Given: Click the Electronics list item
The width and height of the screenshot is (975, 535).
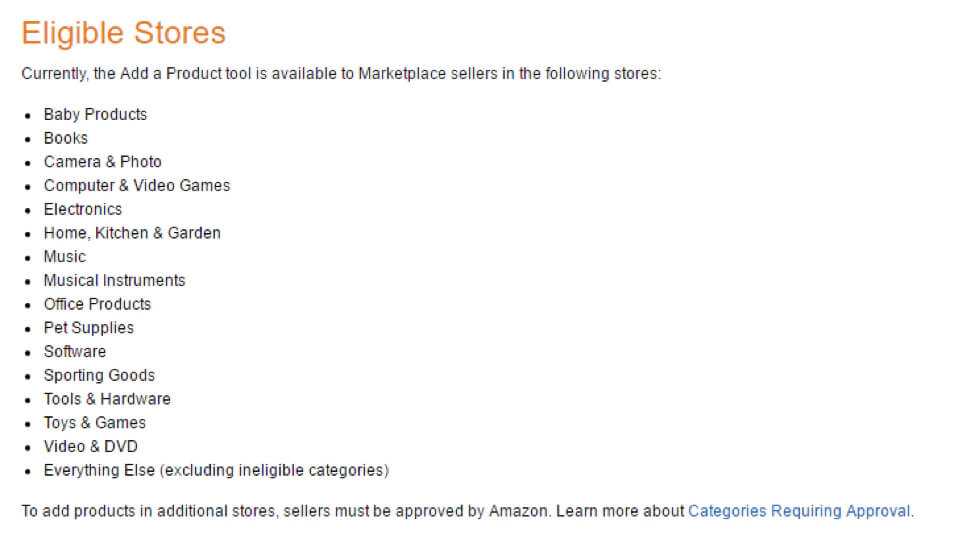Looking at the screenshot, I should [x=83, y=209].
